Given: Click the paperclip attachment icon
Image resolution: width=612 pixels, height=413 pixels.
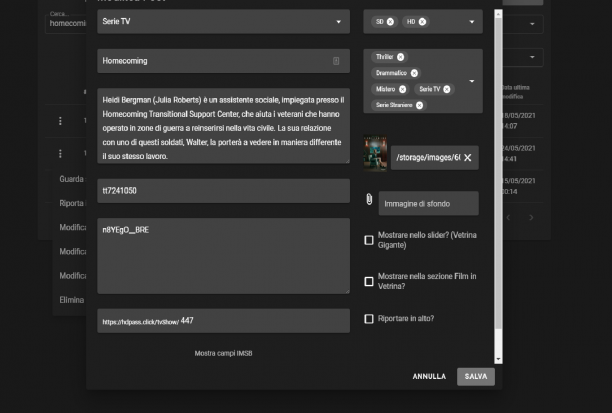Looking at the screenshot, I should click(369, 199).
